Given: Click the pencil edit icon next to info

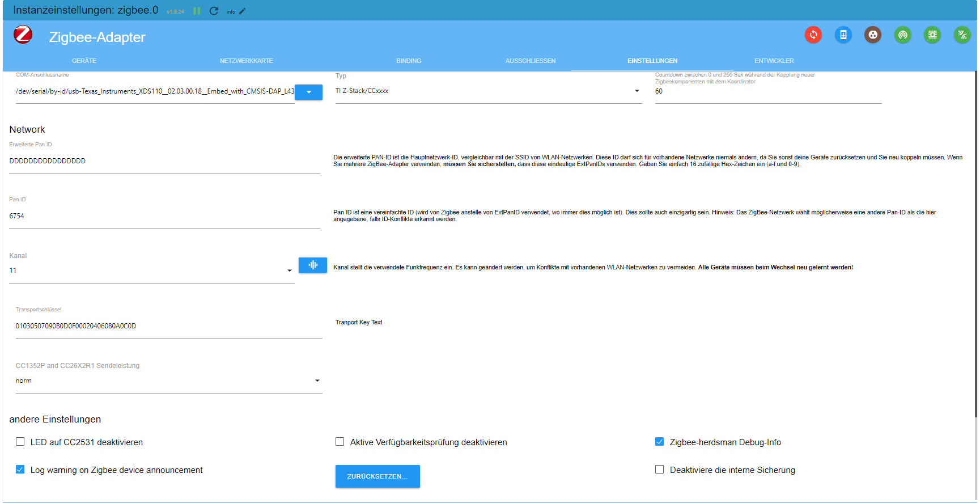Looking at the screenshot, I should 243,11.
